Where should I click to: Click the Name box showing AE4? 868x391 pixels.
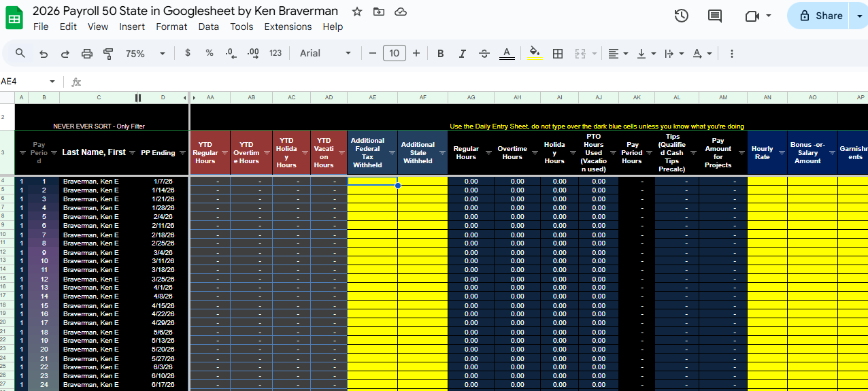24,82
